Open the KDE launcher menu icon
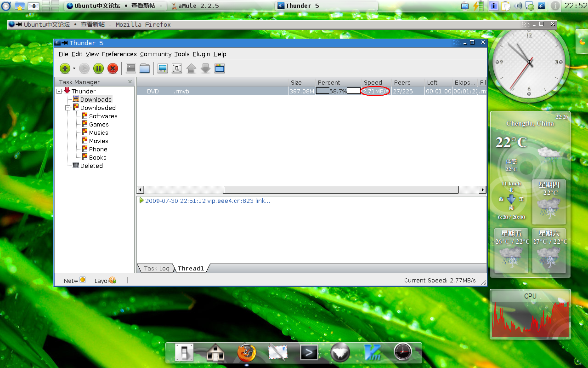The height and width of the screenshot is (368, 588). point(6,6)
